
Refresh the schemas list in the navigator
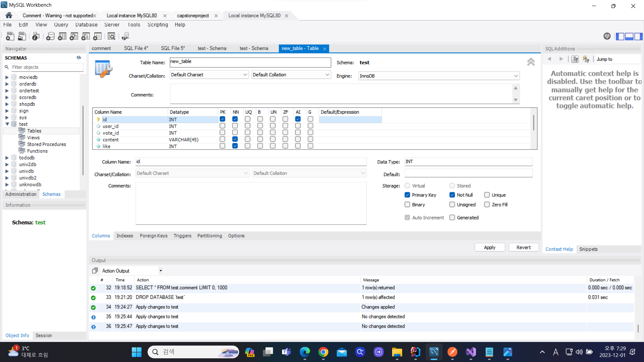point(79,58)
